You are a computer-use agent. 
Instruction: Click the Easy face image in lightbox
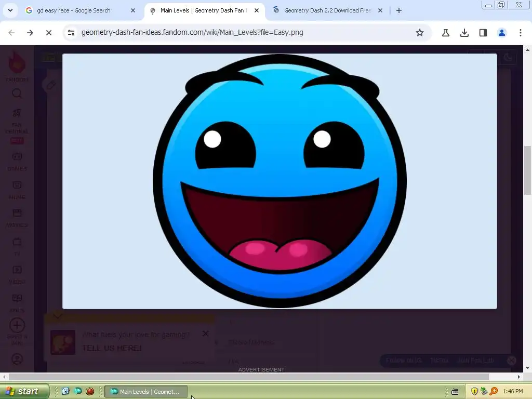(x=280, y=181)
